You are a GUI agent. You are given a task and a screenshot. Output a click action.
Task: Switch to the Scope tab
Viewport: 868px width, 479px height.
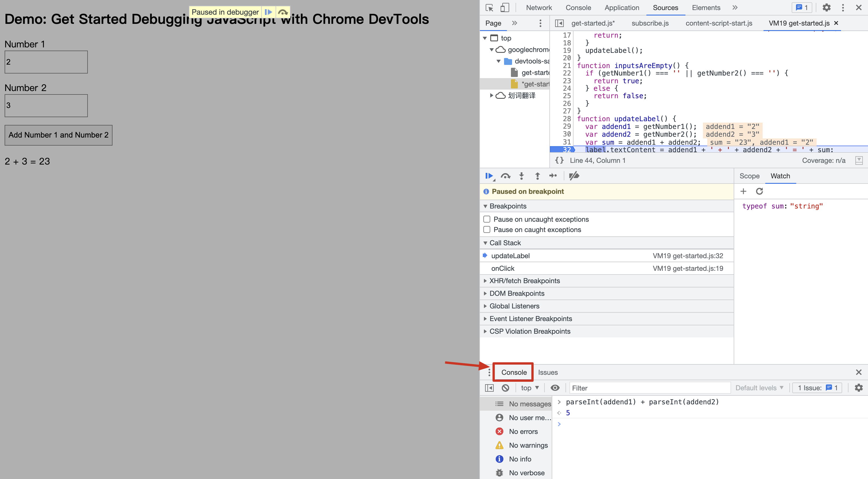click(x=749, y=176)
